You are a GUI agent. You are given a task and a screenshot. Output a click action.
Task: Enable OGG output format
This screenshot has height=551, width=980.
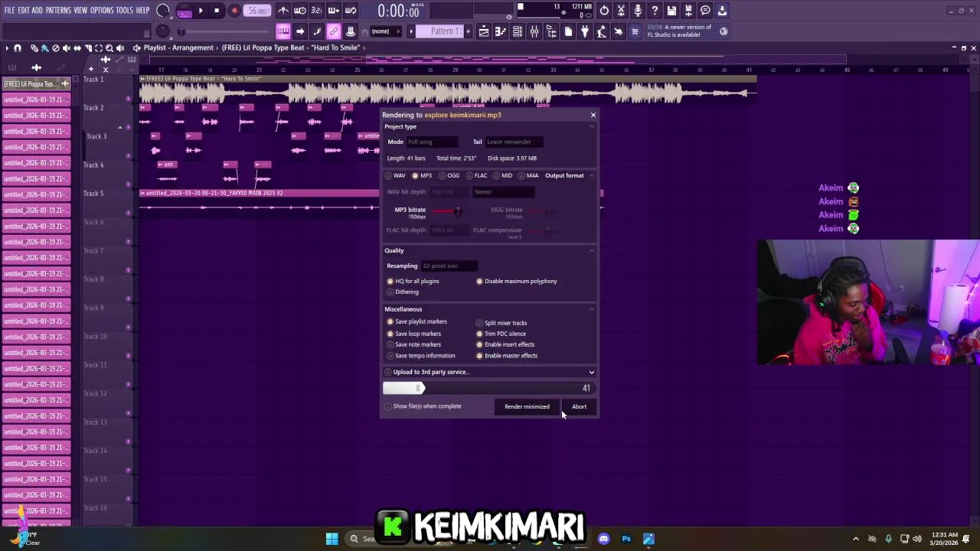tap(449, 176)
